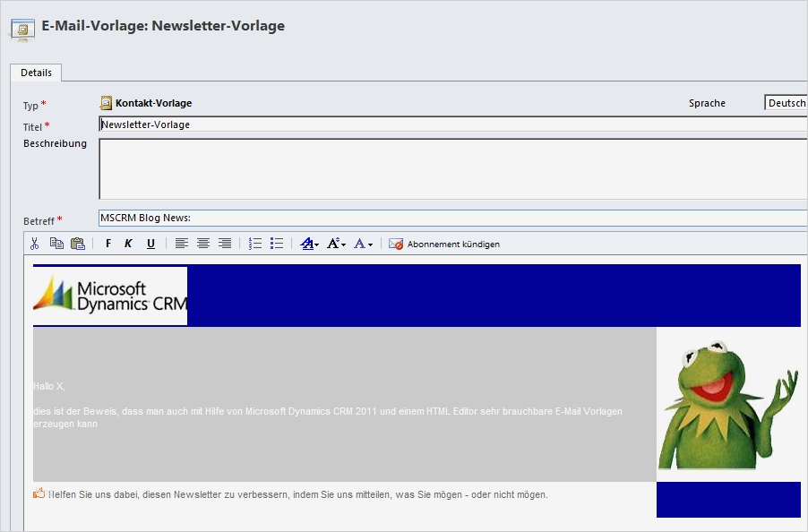
Task: Toggle underline formatting (U)
Action: 150,244
